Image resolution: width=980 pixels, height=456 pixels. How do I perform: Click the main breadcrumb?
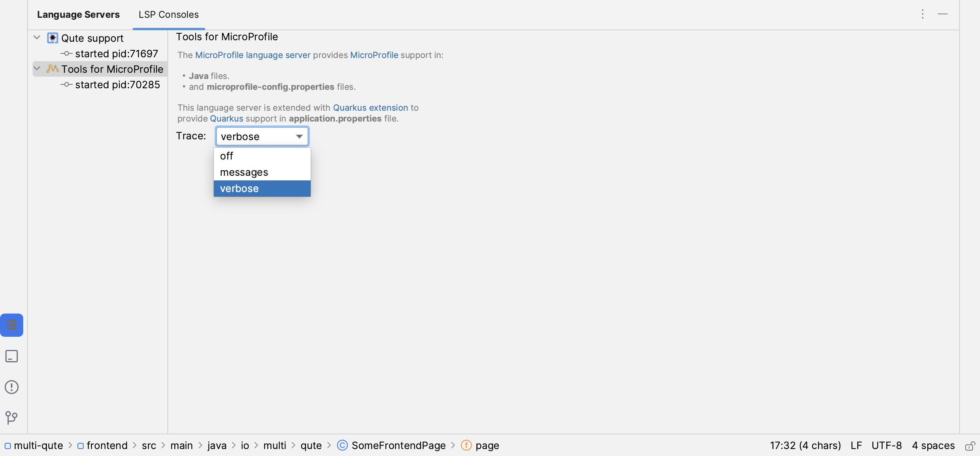click(x=182, y=446)
